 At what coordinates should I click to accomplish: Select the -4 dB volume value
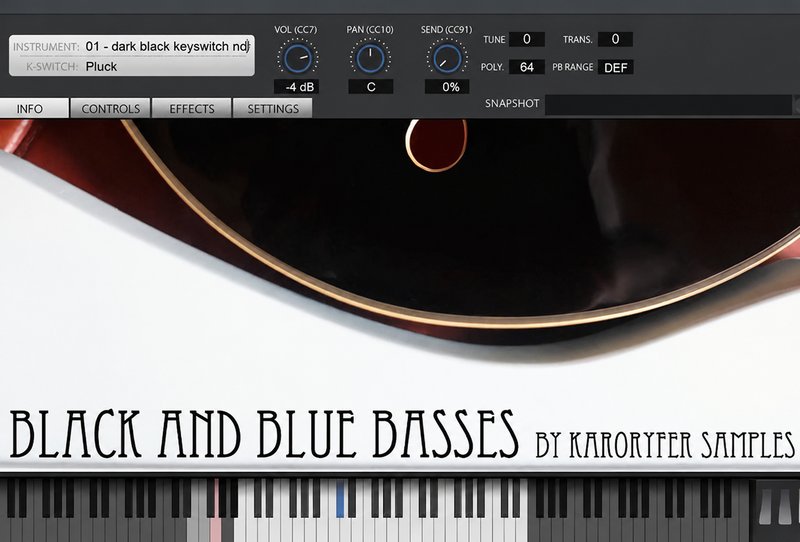296,87
